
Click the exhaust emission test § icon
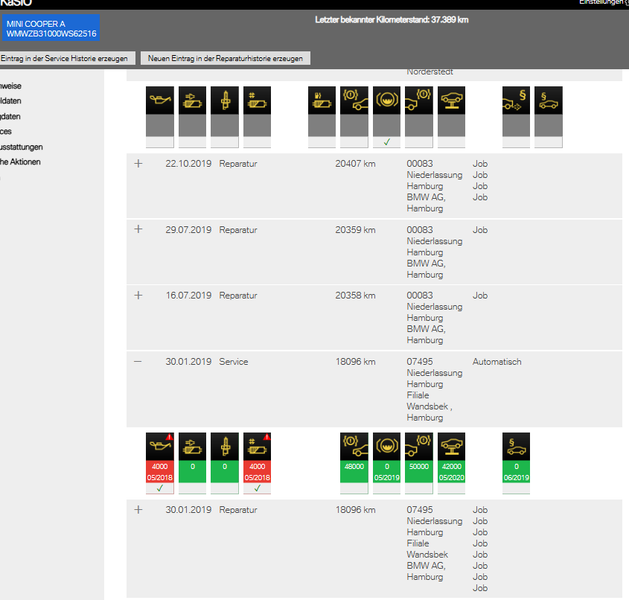click(x=516, y=100)
